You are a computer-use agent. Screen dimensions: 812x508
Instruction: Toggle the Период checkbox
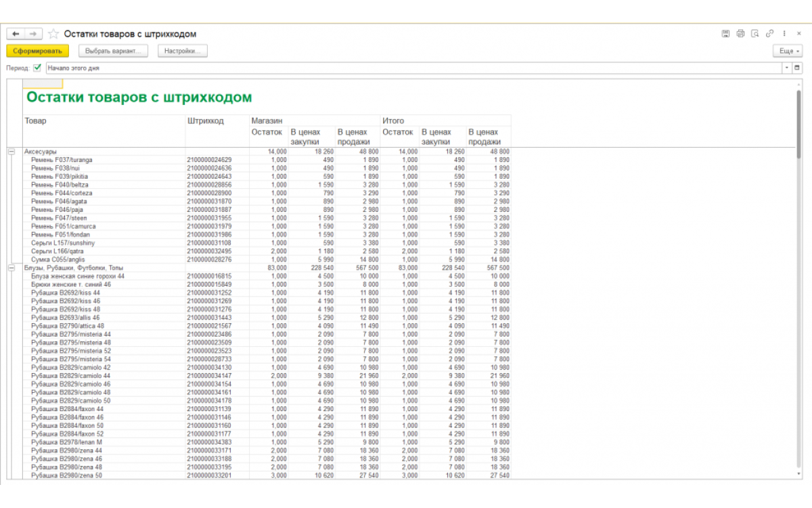pyautogui.click(x=37, y=68)
